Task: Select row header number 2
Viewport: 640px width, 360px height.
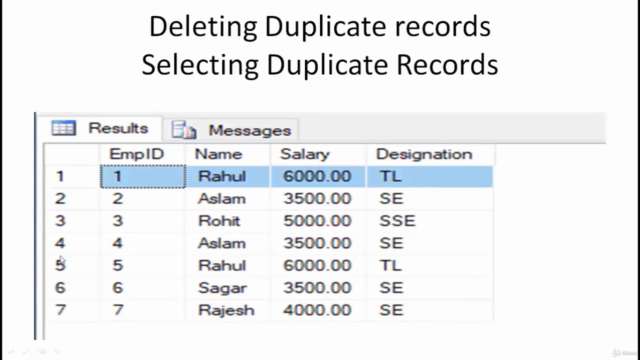Action: pyautogui.click(x=72, y=199)
